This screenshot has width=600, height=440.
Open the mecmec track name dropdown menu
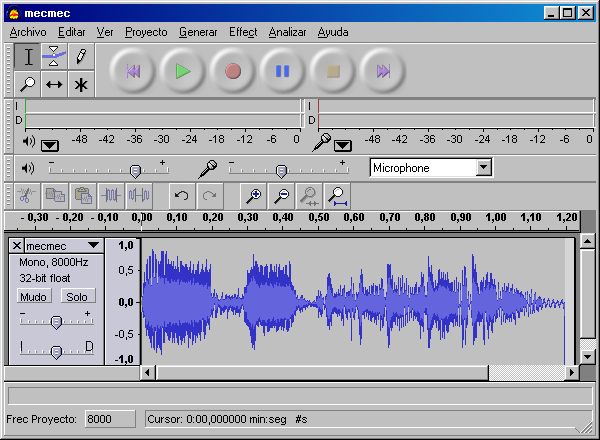click(93, 245)
